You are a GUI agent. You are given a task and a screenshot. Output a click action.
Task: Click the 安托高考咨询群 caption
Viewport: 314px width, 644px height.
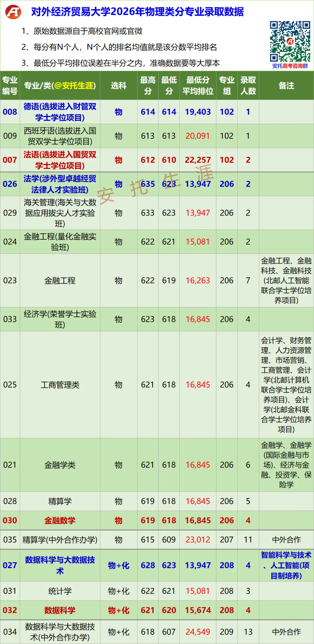tap(290, 66)
